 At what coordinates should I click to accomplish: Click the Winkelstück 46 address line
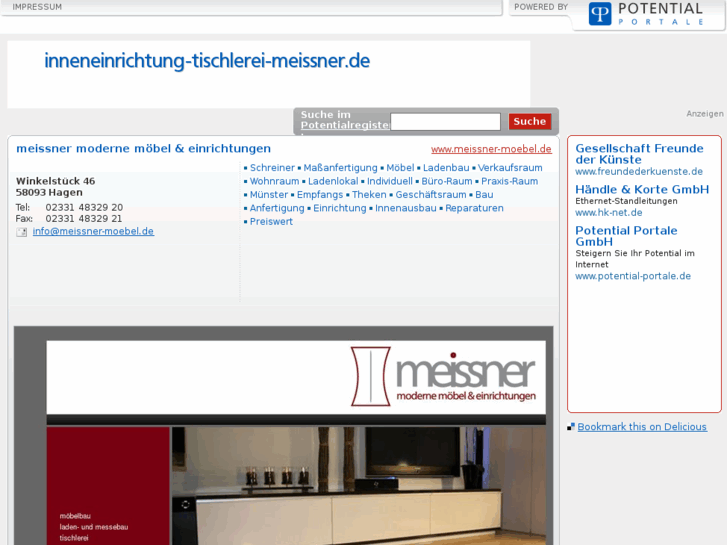click(x=56, y=181)
